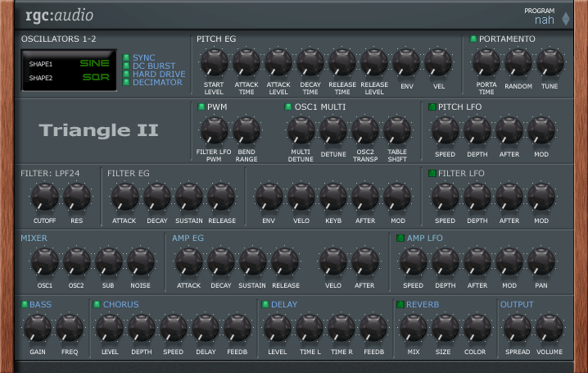Click the Amp LFO PAN knob

541,262
